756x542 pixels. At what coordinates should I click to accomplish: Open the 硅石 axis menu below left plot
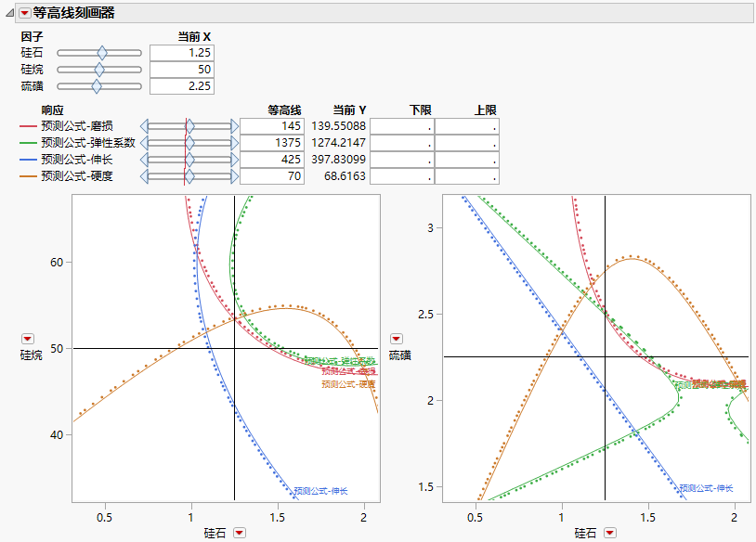click(x=240, y=532)
